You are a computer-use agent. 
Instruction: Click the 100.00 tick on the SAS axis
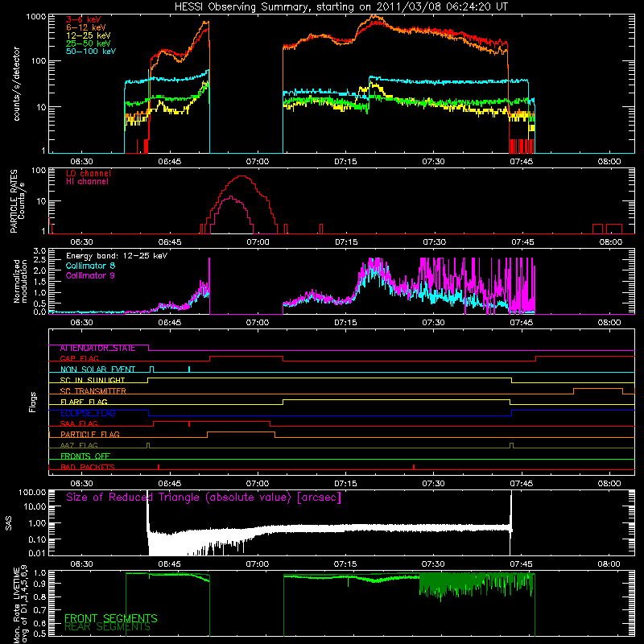pos(32,493)
